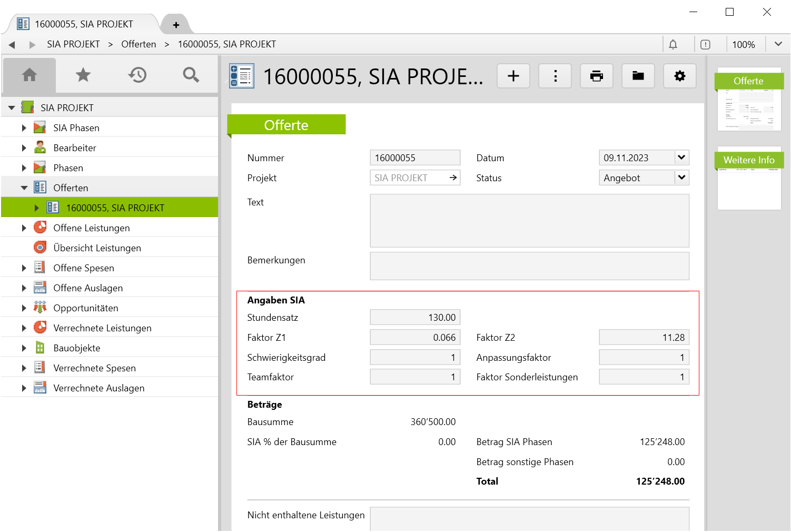The image size is (791, 532).
Task: Open the folder documents button
Action: (x=638, y=76)
